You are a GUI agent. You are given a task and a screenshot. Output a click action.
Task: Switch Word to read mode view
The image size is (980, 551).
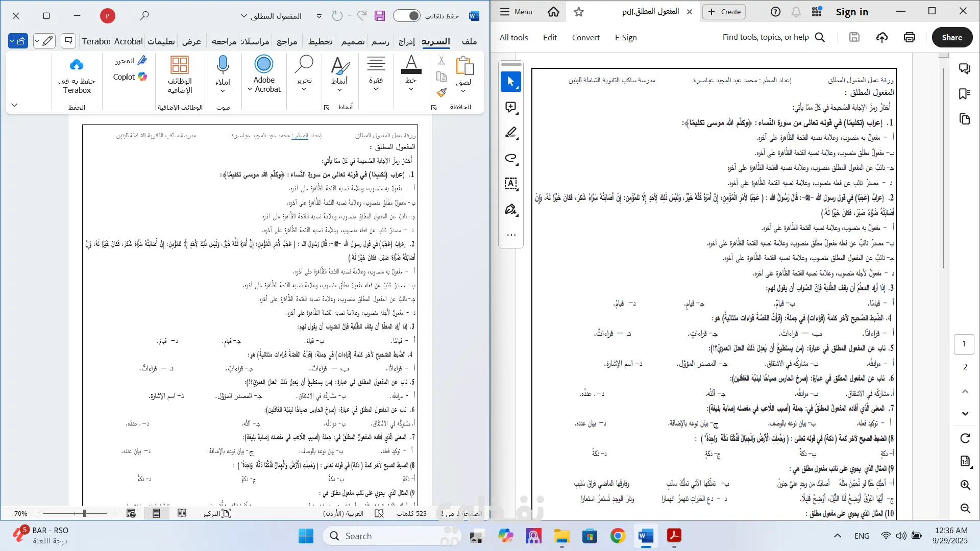(x=182, y=513)
